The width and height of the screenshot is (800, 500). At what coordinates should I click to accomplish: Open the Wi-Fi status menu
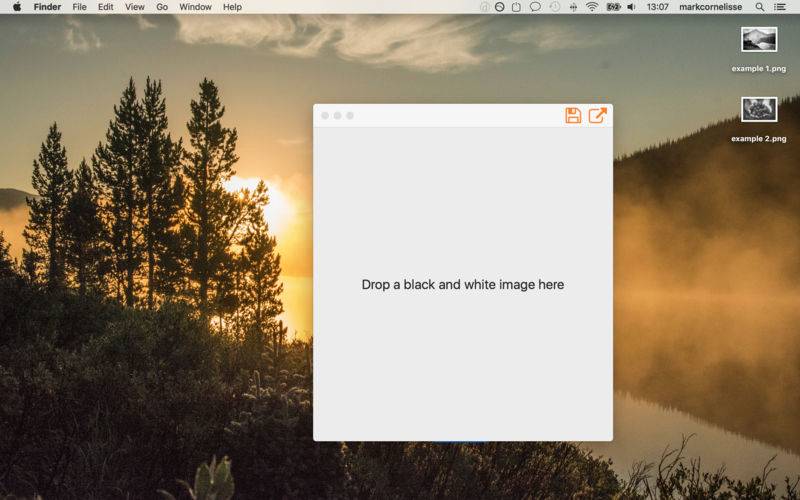592,7
